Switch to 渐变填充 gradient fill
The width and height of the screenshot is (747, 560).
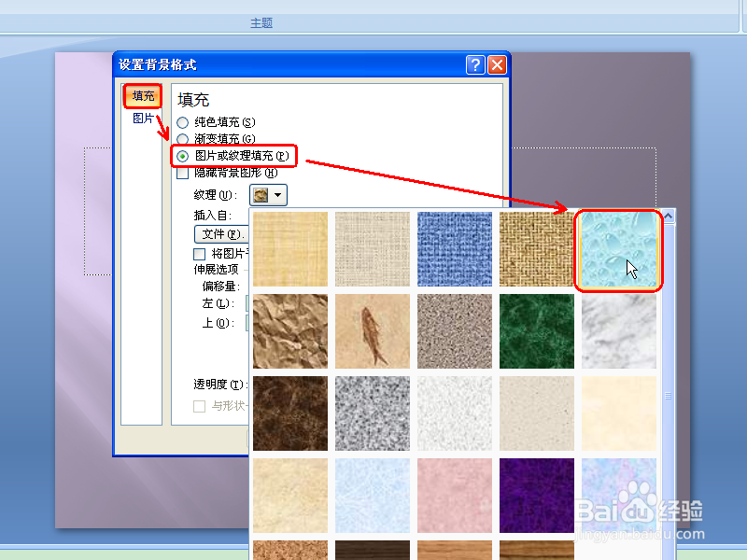click(183, 138)
